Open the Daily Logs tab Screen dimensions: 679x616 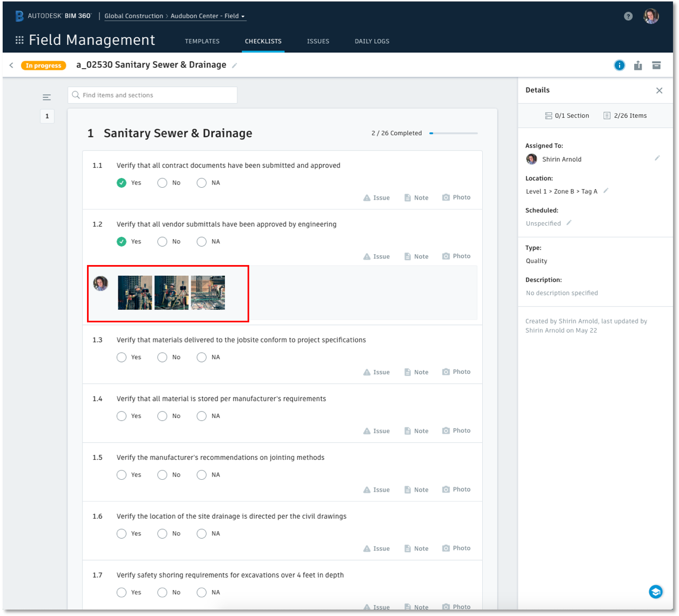(372, 41)
